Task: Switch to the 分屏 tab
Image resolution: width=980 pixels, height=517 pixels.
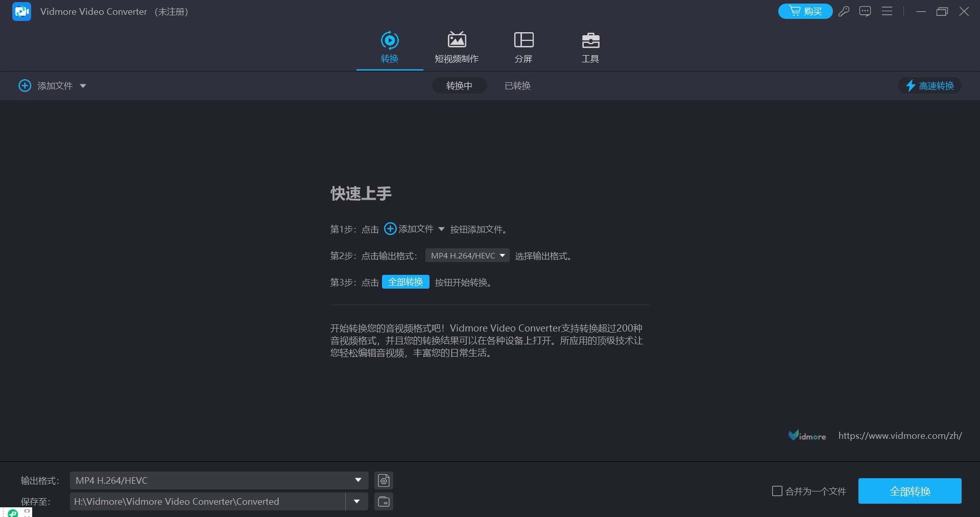Action: click(523, 48)
